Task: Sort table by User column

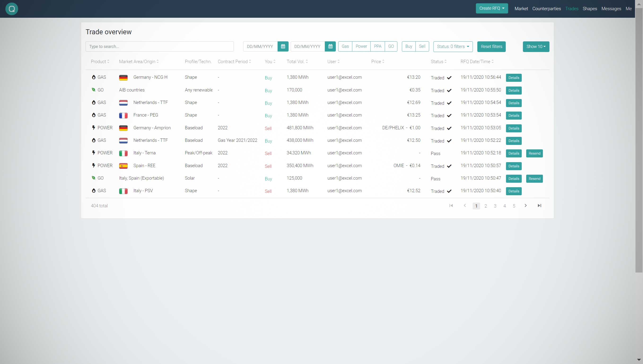Action: click(x=333, y=62)
